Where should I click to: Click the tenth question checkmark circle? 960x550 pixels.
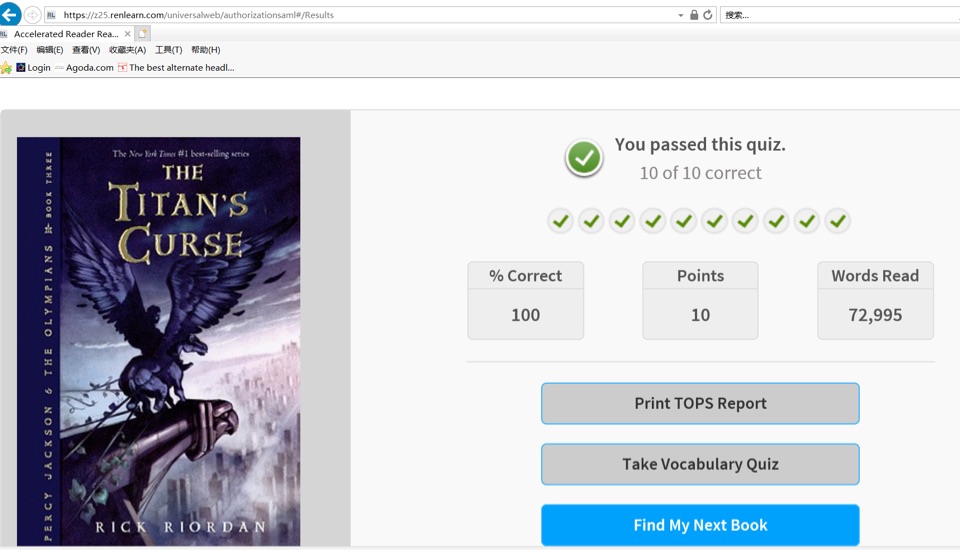[x=838, y=221]
